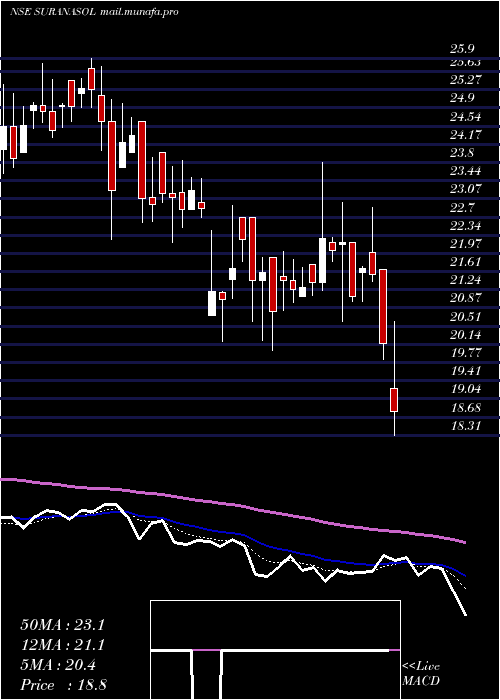Click the 23.8 price level label

462,153
